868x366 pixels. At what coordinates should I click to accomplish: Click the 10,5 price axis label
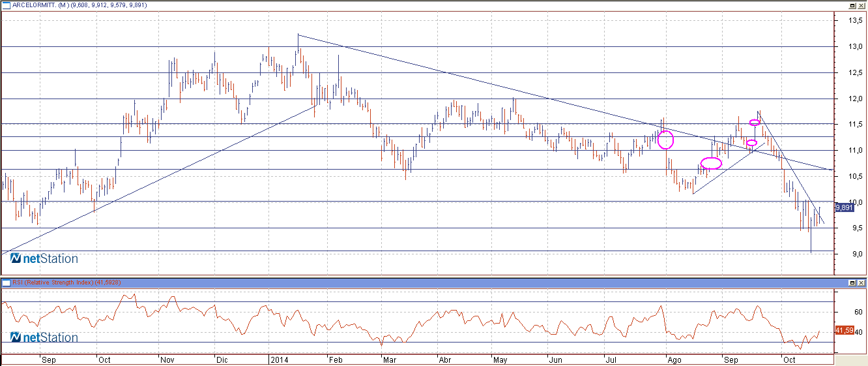(855, 176)
